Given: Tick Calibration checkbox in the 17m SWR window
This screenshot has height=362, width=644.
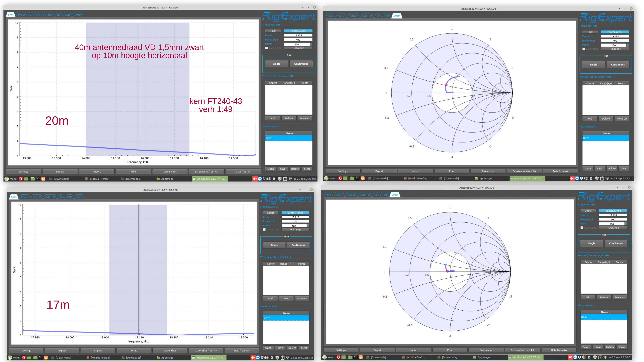Looking at the screenshot, I should [x=264, y=230].
